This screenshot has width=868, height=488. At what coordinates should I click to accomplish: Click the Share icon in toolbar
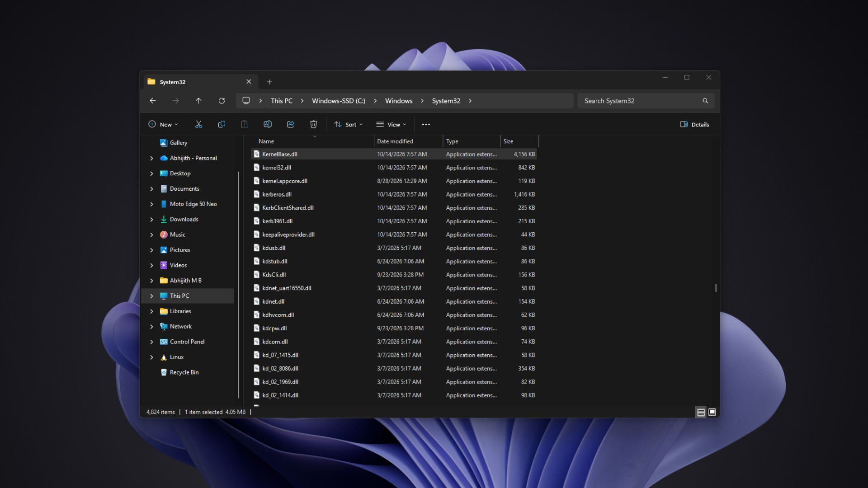(291, 124)
